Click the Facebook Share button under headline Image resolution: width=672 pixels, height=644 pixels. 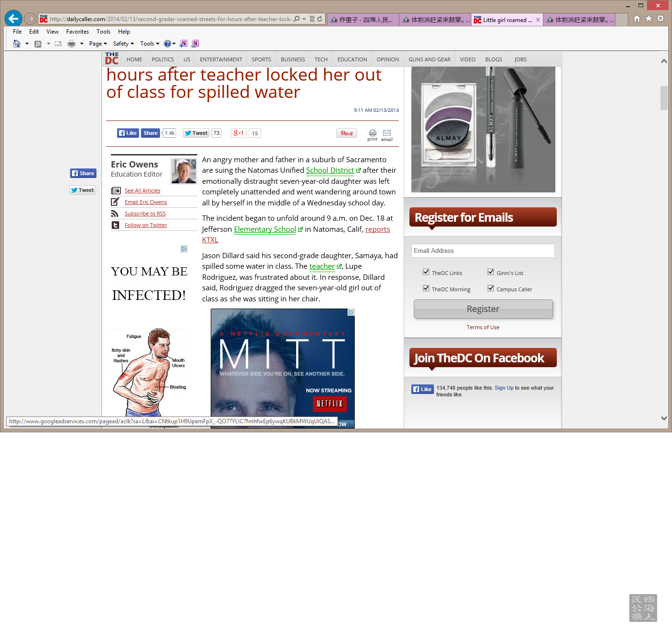click(x=150, y=133)
